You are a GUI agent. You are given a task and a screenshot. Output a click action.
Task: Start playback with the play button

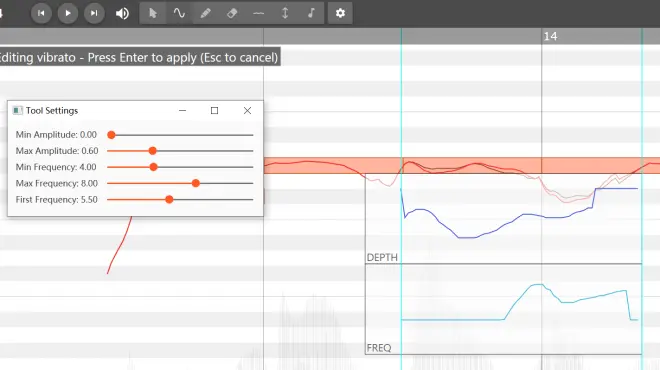pos(68,13)
